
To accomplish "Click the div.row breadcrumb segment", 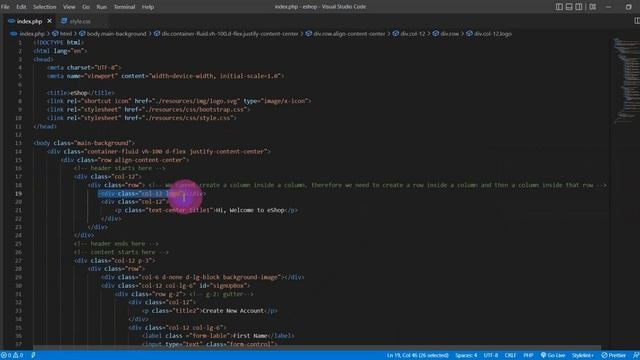I will pos(449,34).
